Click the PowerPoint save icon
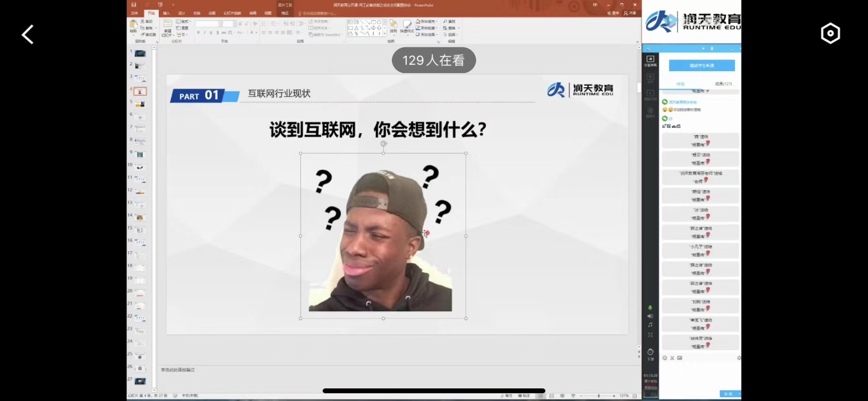Image resolution: width=868 pixels, height=401 pixels. (x=134, y=5)
